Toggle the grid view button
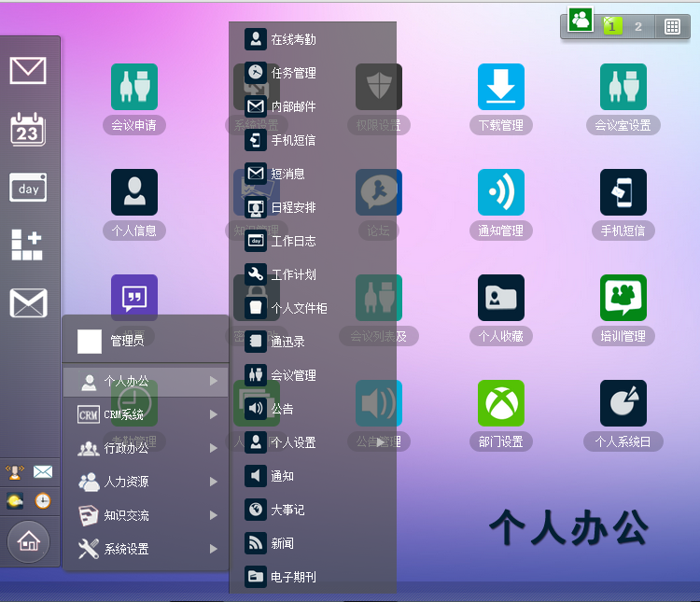Viewport: 700px width, 602px height. [672, 27]
